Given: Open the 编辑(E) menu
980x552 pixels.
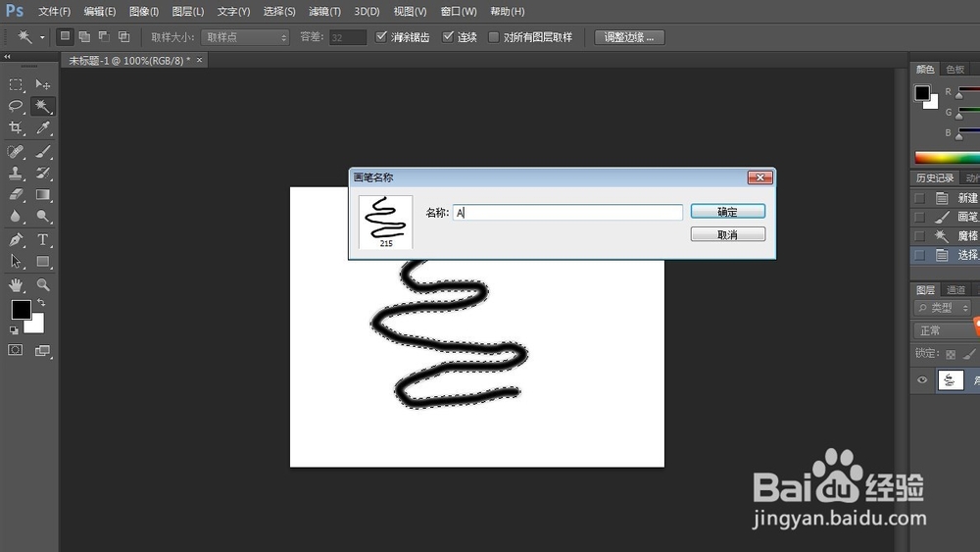Looking at the screenshot, I should point(100,11).
